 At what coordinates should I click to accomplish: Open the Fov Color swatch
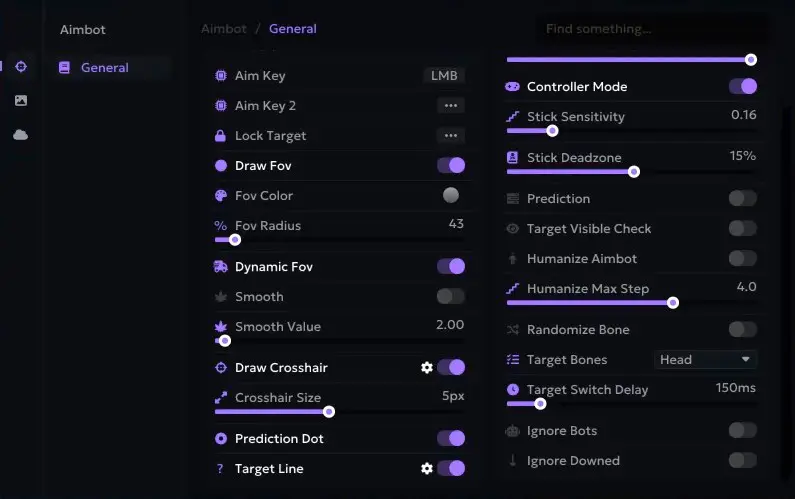451,195
